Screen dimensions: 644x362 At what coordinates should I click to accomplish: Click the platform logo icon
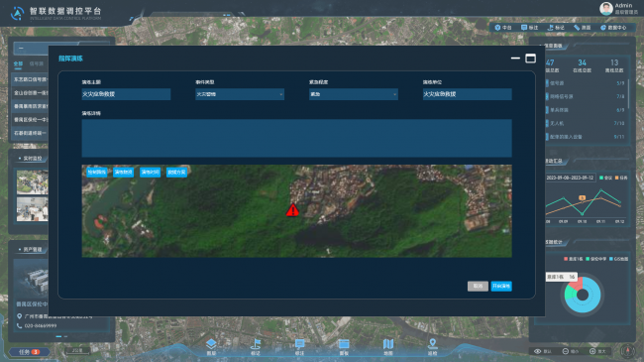[x=17, y=13]
